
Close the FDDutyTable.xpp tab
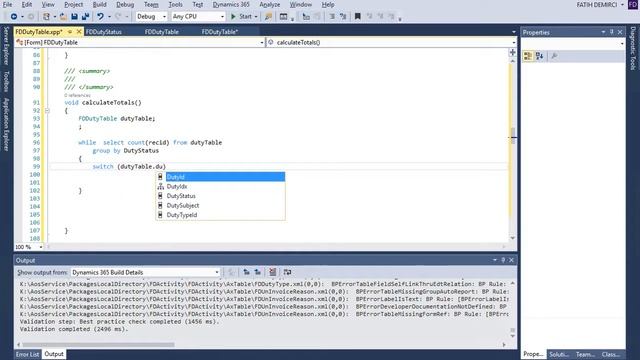(x=79, y=31)
